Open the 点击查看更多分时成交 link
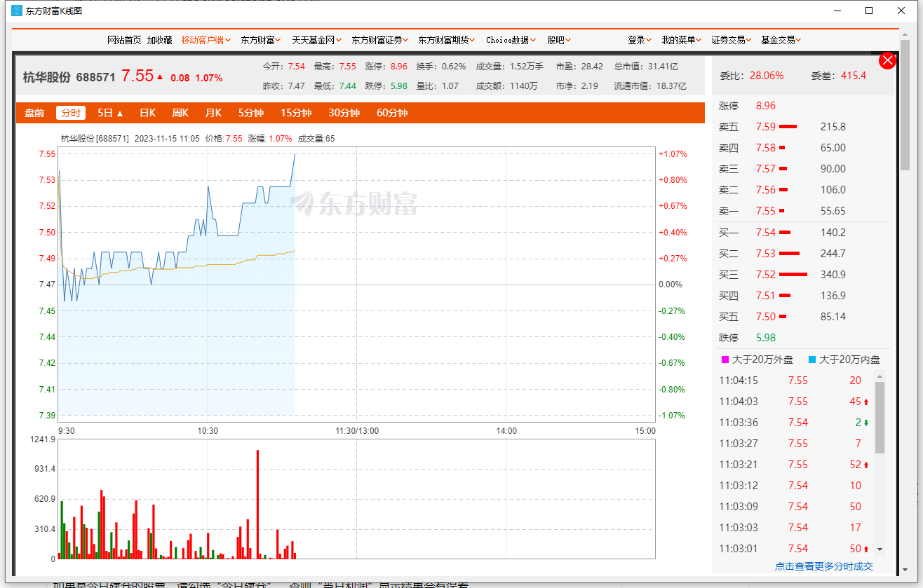Image resolution: width=923 pixels, height=588 pixels. [x=823, y=566]
